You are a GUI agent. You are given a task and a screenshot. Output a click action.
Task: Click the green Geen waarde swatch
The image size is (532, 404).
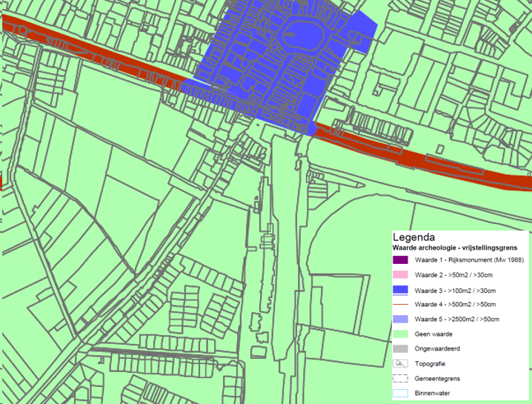pyautogui.click(x=400, y=334)
